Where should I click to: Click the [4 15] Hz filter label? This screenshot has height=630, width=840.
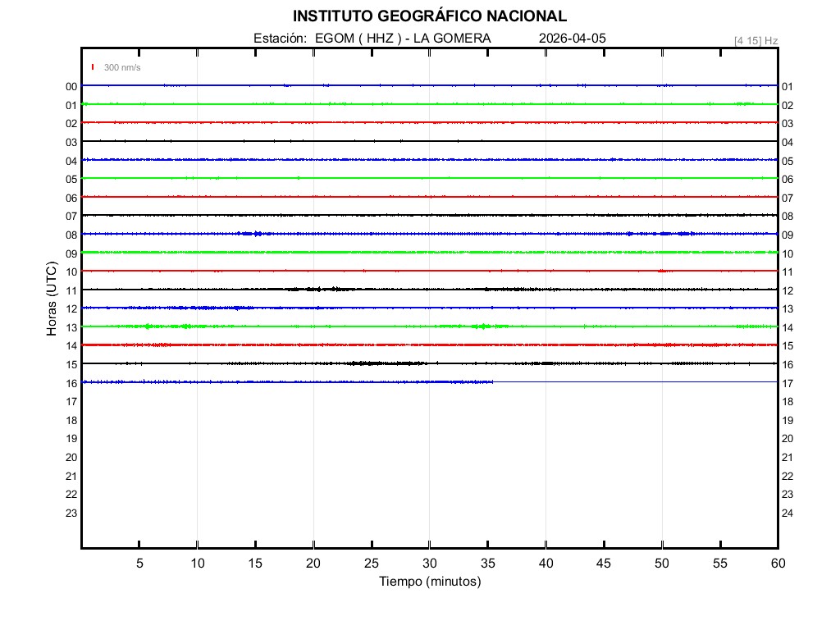coord(756,40)
